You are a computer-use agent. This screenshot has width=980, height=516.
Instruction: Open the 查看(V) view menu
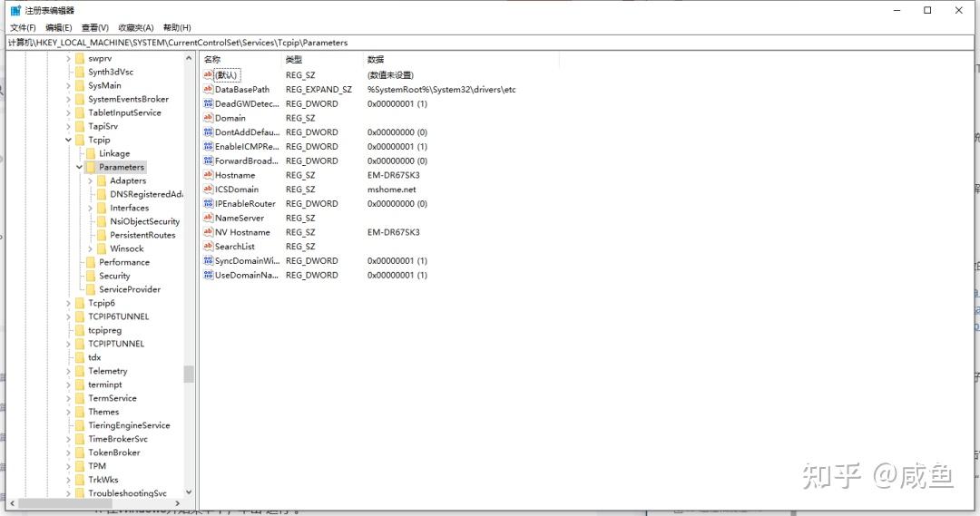coord(95,27)
